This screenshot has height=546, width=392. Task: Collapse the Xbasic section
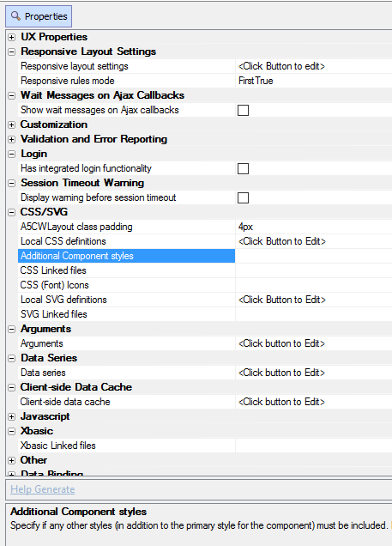[11, 431]
